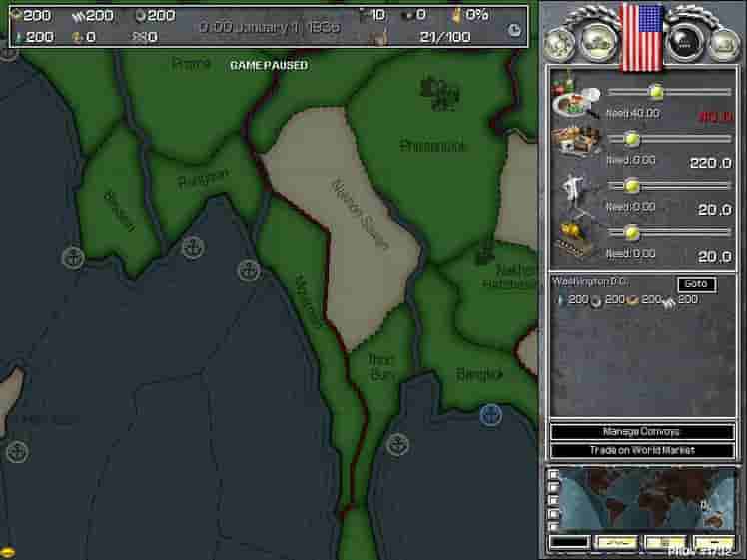
Task: Adjust the slider beside the soldier figure
Action: 669,185
